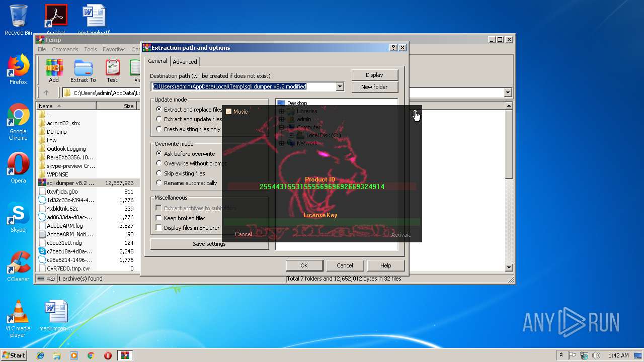Click Save settings button
The image size is (644, 362).
tap(209, 244)
